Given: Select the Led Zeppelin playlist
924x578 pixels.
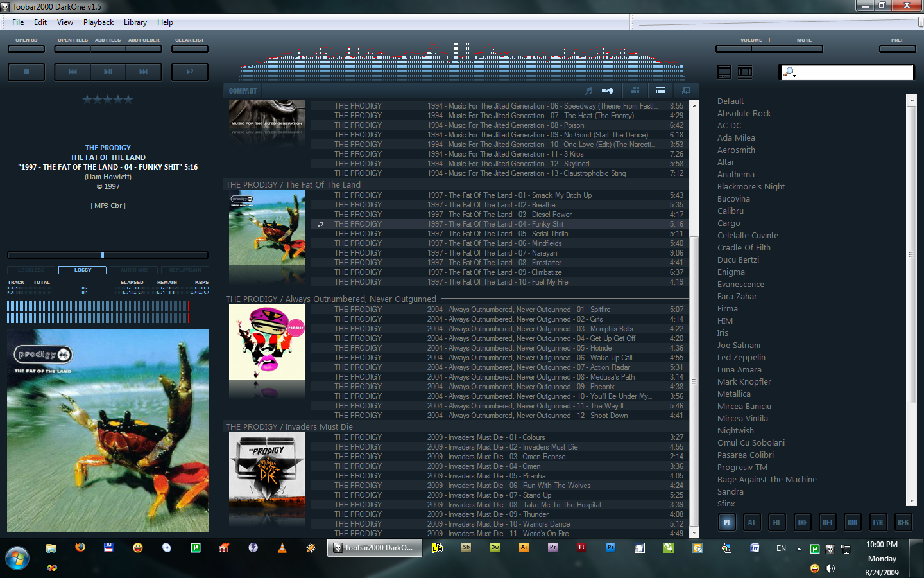Looking at the screenshot, I should 741,358.
